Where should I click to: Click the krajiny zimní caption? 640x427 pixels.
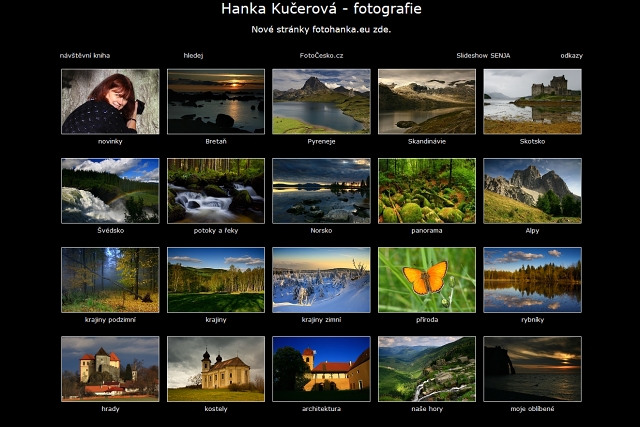click(321, 320)
